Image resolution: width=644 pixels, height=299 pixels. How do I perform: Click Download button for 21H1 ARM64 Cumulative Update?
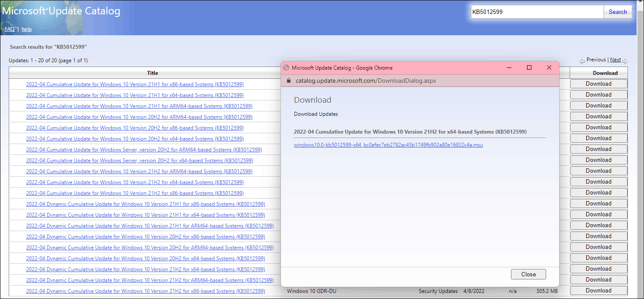point(598,106)
